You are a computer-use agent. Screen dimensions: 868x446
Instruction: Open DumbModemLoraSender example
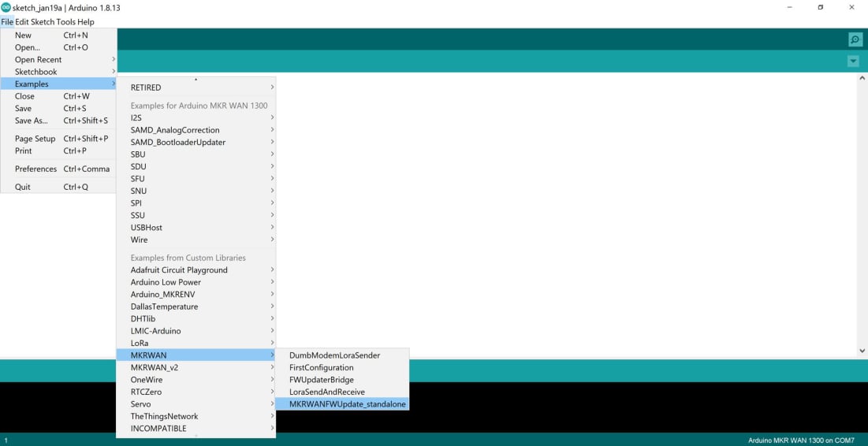click(x=334, y=355)
